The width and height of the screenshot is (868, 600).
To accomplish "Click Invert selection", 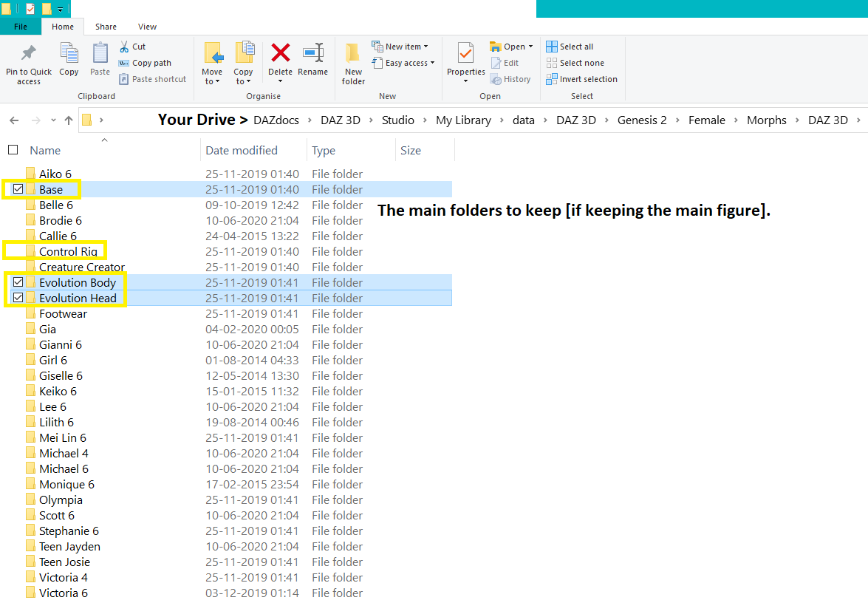I will 582,79.
